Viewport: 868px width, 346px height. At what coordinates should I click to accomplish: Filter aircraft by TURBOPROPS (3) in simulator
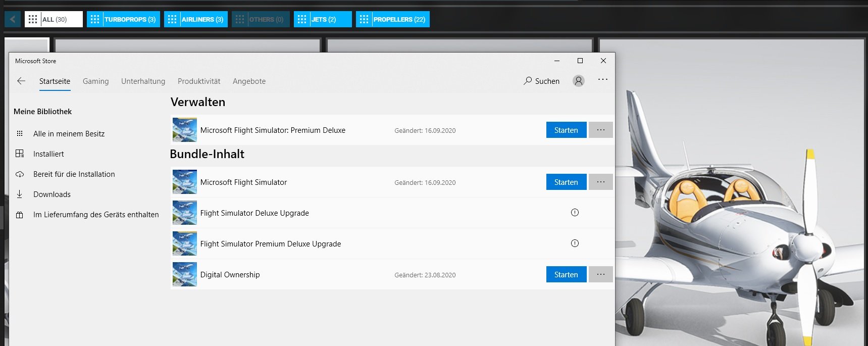point(123,19)
